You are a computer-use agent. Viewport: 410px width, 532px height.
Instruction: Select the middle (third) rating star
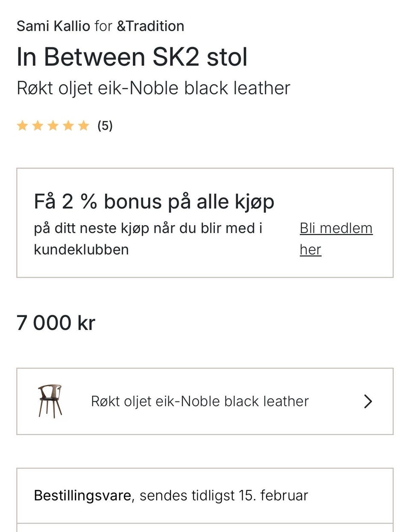pos(53,126)
